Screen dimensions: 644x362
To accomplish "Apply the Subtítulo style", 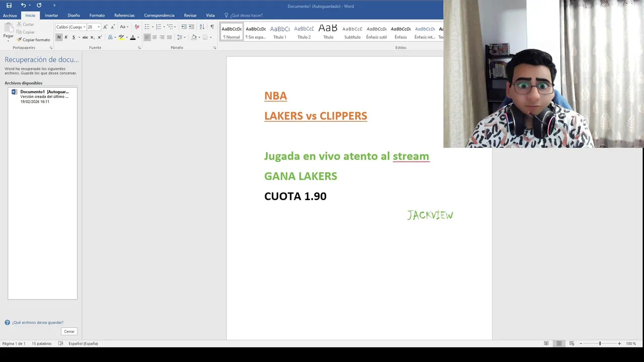I will [352, 32].
